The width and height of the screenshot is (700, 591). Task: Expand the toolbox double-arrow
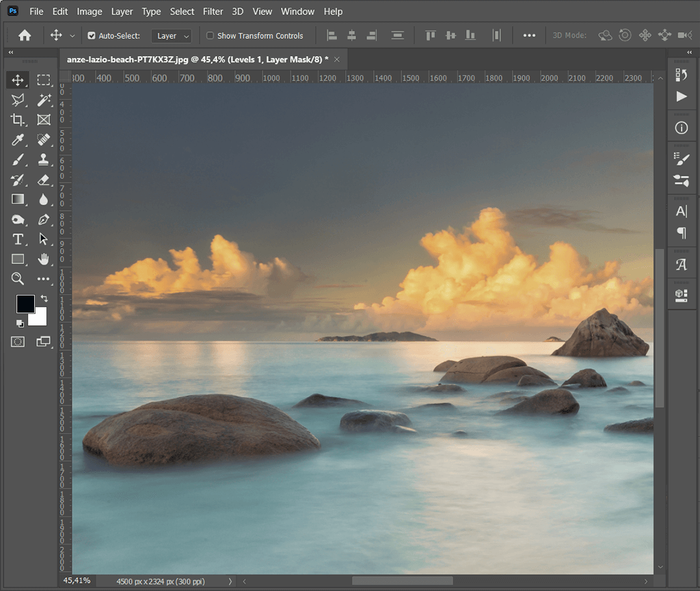click(11, 52)
